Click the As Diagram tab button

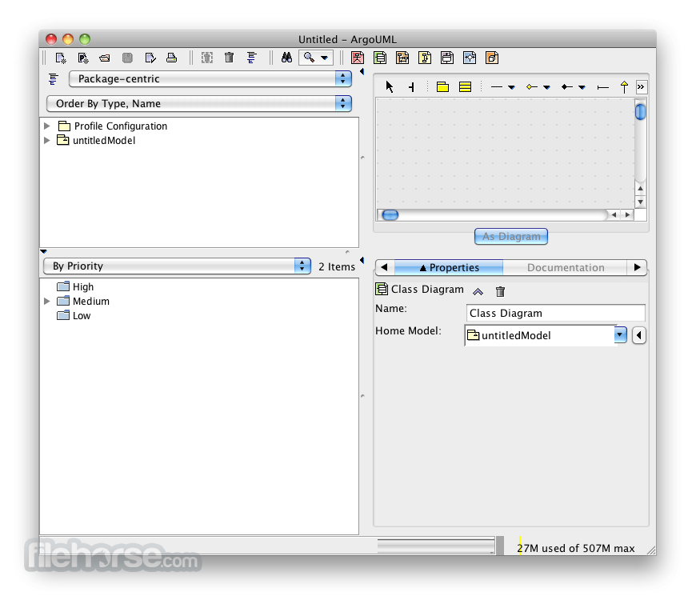pos(511,237)
